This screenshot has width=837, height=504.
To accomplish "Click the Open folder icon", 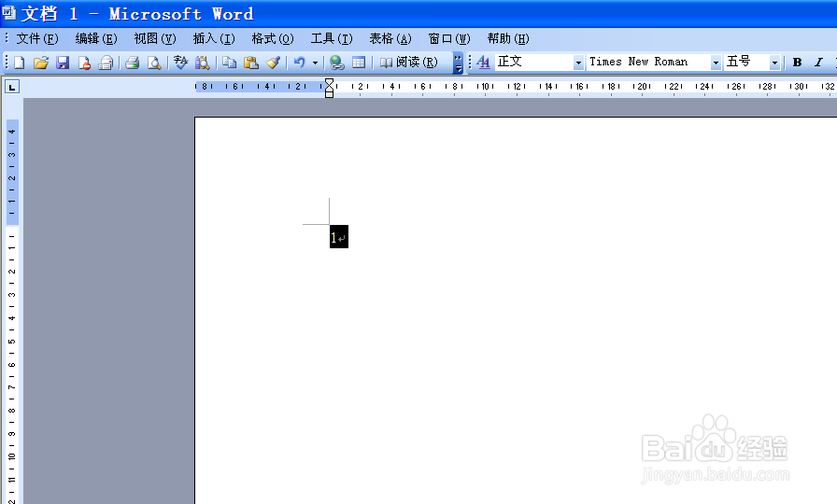I will pyautogui.click(x=41, y=63).
